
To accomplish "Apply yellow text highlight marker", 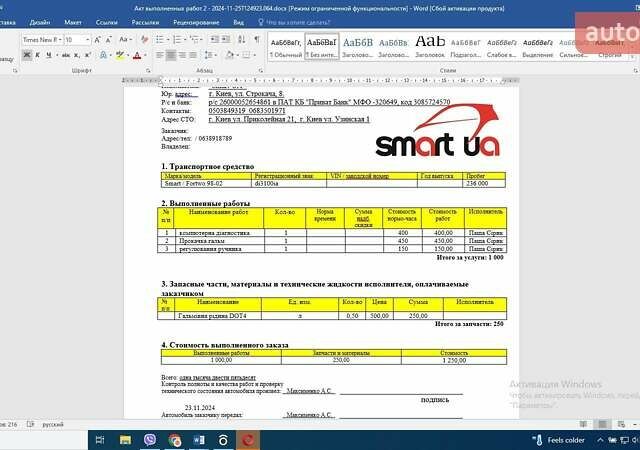I will point(120,55).
